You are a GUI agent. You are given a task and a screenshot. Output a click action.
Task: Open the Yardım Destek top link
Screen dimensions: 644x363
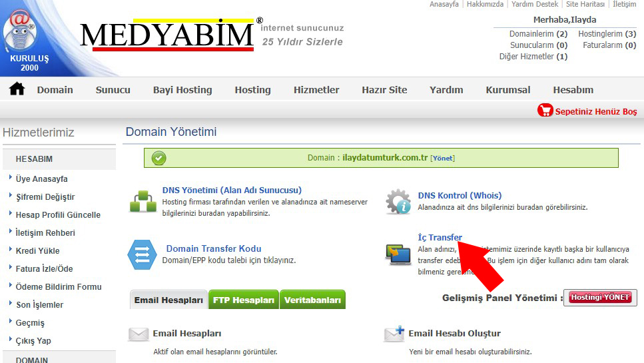point(534,4)
